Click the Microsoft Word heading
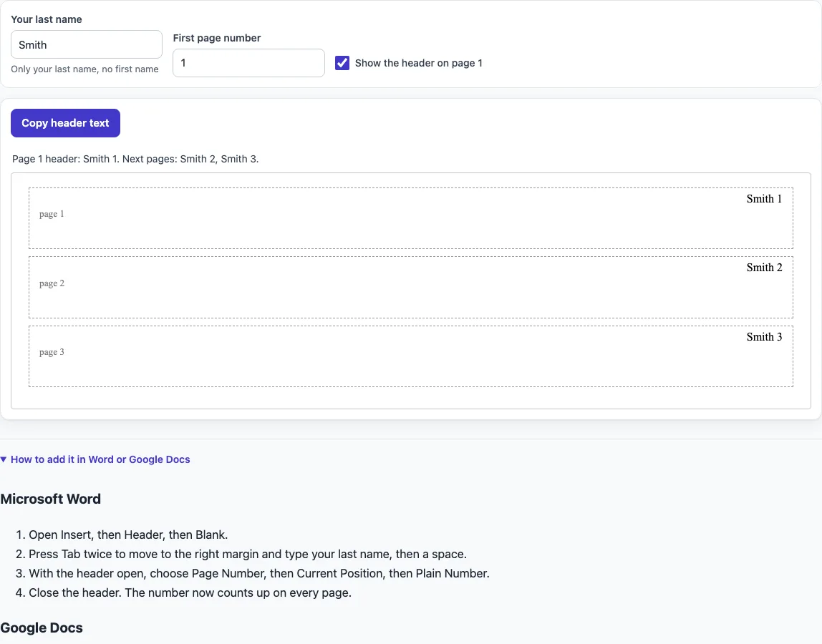 coord(50,499)
